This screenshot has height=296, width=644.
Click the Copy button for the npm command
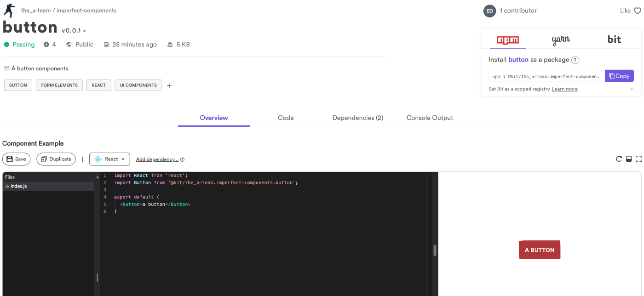click(x=619, y=75)
